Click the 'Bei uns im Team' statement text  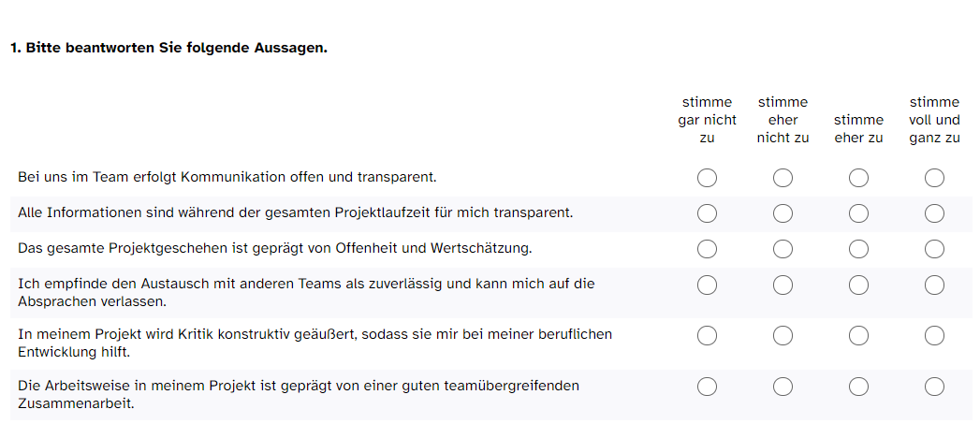[x=227, y=177]
